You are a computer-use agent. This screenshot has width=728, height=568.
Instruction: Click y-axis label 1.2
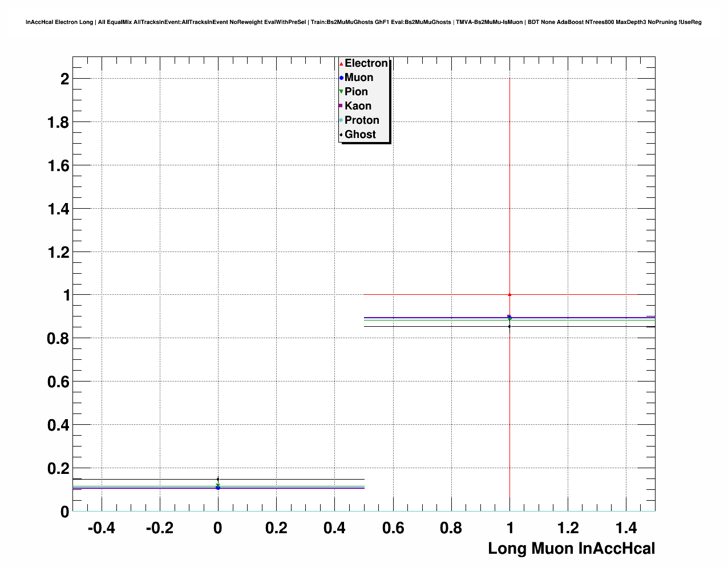[x=58, y=252]
